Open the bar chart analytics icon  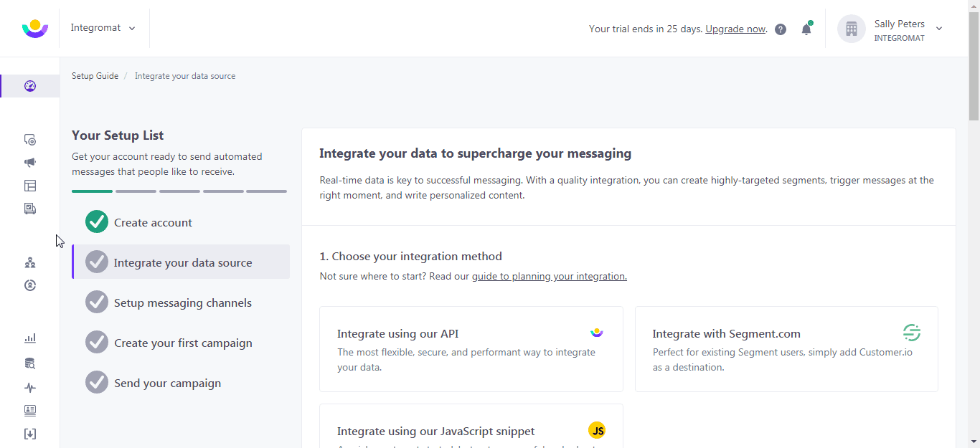pos(29,338)
